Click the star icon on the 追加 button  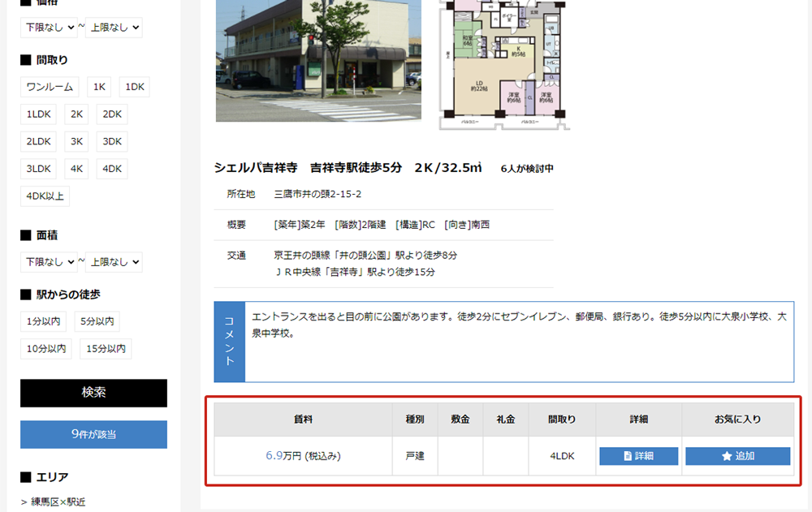727,456
